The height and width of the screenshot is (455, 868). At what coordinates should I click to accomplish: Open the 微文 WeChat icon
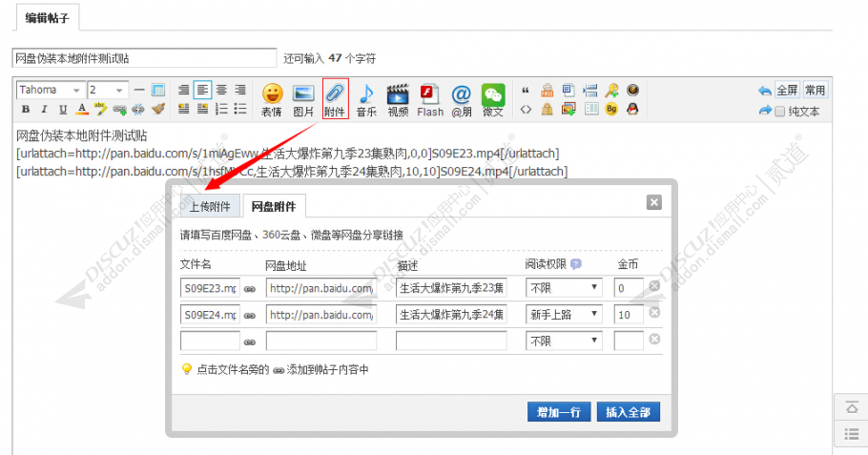[x=493, y=100]
